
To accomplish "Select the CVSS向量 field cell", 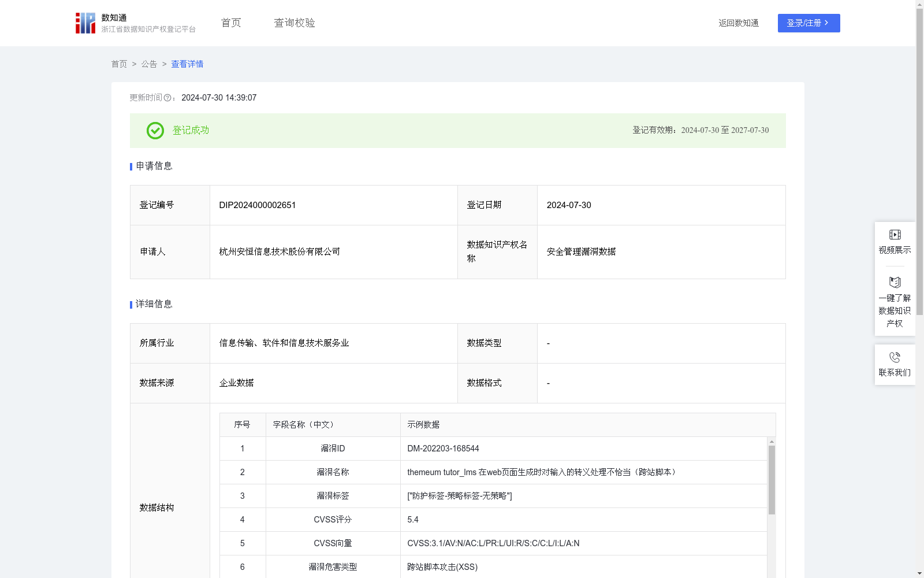I will [333, 543].
